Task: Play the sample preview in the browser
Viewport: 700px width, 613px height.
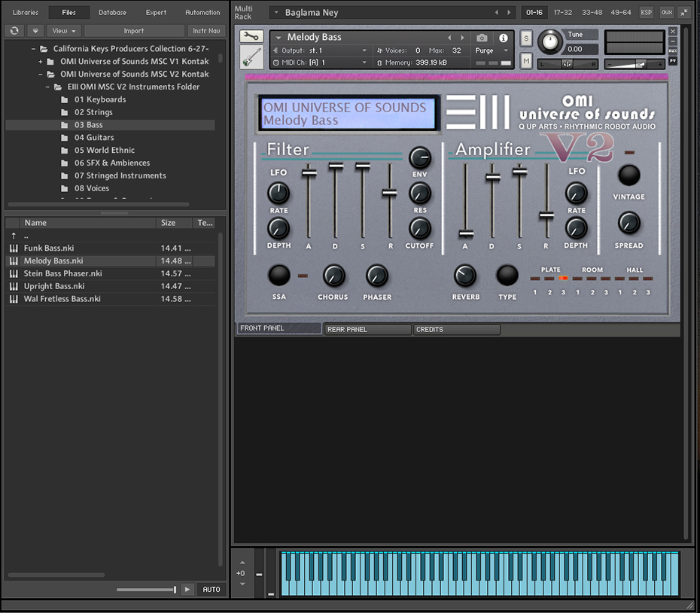Action: 187,590
